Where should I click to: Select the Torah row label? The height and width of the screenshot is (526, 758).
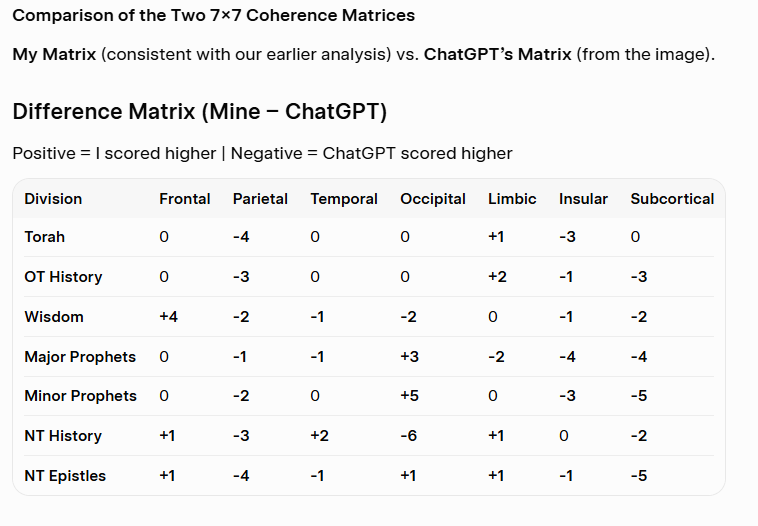click(x=45, y=237)
